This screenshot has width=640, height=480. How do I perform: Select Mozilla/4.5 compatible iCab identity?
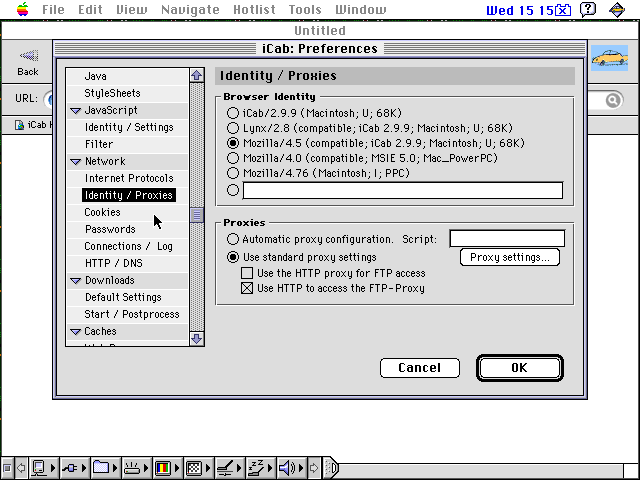(x=233, y=143)
